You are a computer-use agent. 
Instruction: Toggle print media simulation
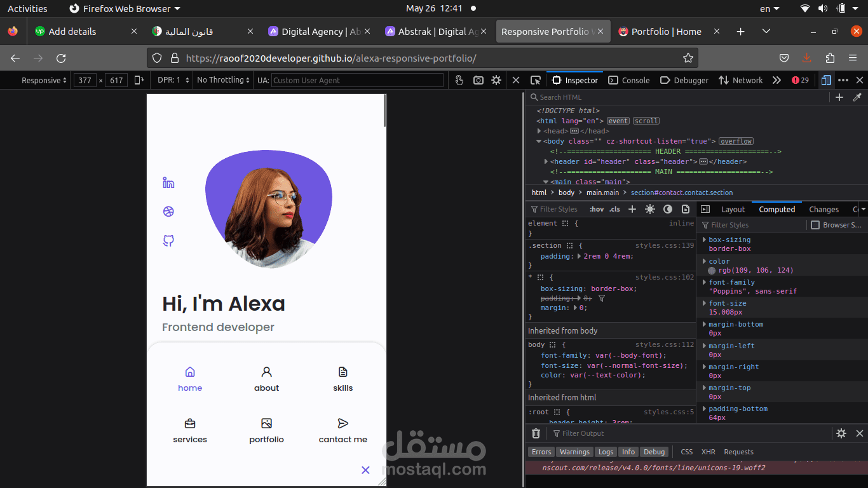click(686, 208)
